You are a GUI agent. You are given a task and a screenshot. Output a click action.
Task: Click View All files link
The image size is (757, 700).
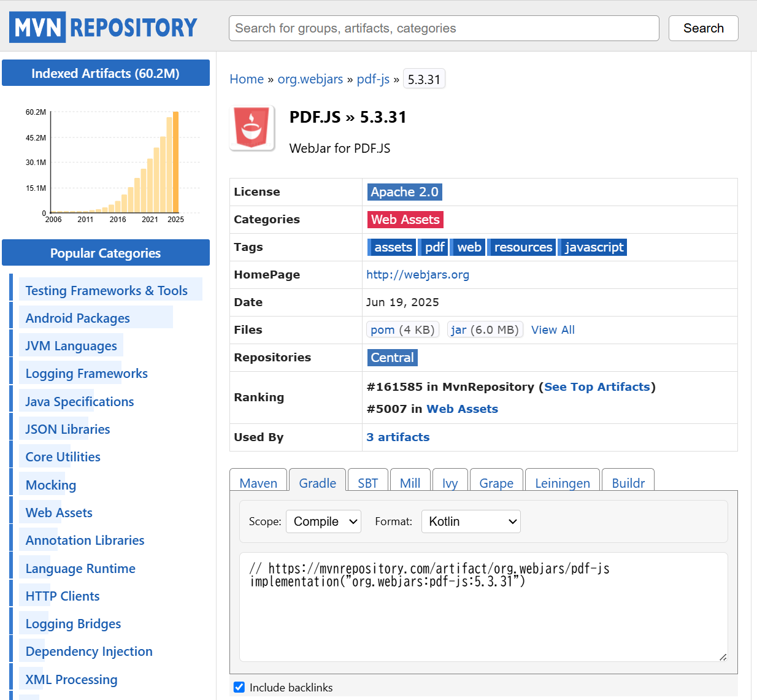pyautogui.click(x=553, y=330)
